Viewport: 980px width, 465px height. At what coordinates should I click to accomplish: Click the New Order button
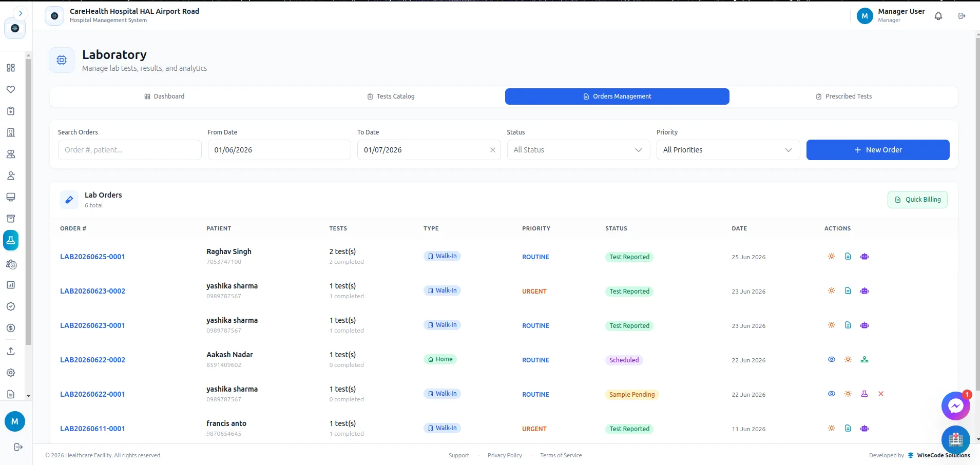[878, 150]
